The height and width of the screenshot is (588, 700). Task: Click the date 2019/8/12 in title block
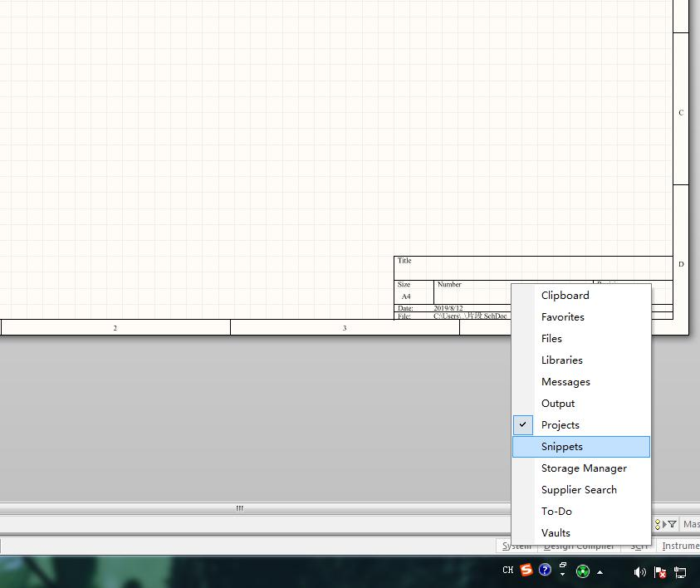click(448, 308)
